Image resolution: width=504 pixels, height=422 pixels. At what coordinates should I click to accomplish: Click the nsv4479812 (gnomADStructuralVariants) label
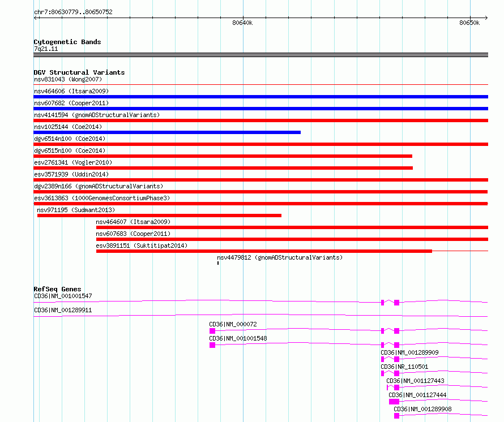tap(280, 257)
